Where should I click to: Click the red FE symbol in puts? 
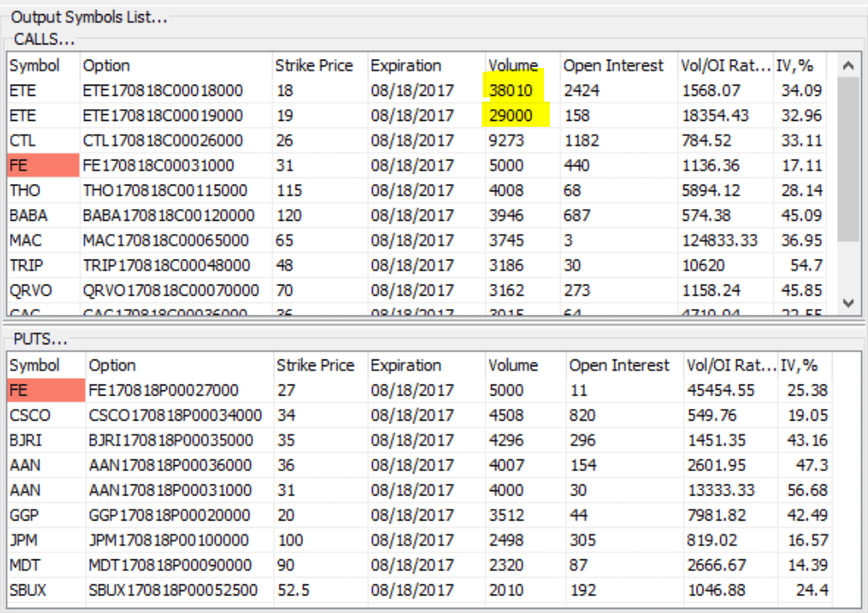[x=46, y=390]
